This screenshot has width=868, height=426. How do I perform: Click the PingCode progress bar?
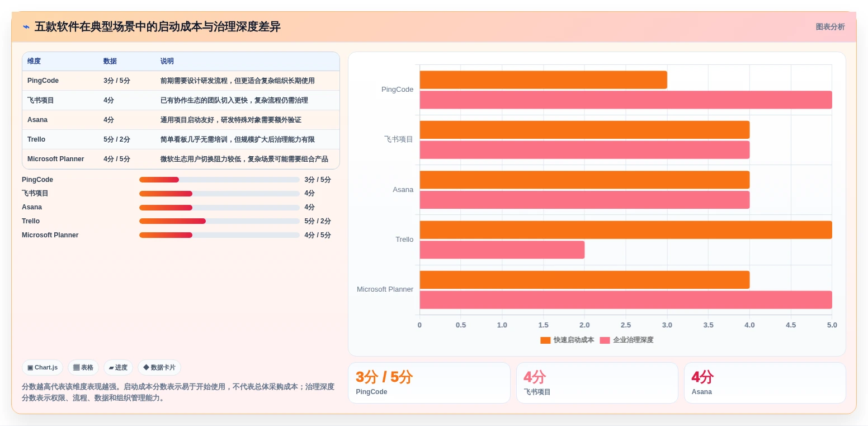pyautogui.click(x=219, y=180)
